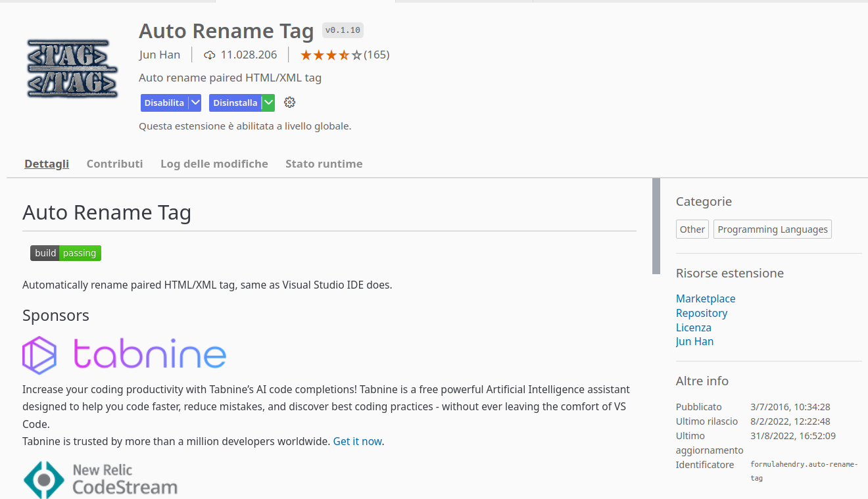Click the build passing badge
This screenshot has width=868, height=499.
(66, 253)
